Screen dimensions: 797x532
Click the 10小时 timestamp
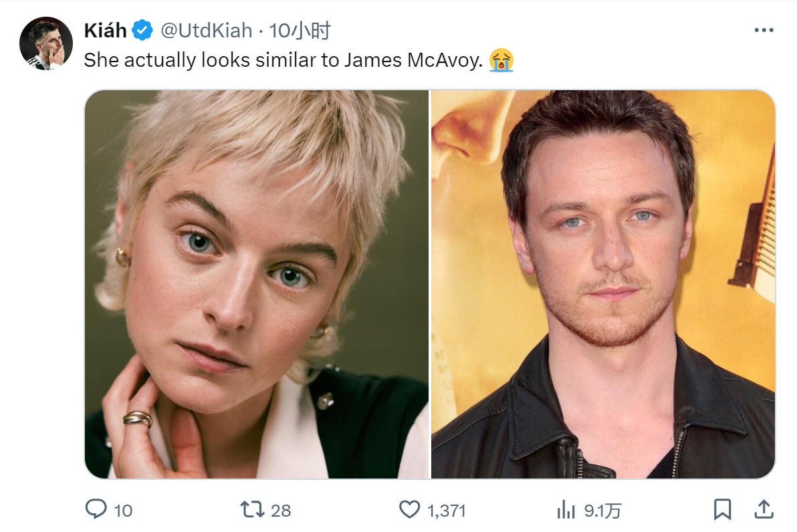pyautogui.click(x=300, y=31)
